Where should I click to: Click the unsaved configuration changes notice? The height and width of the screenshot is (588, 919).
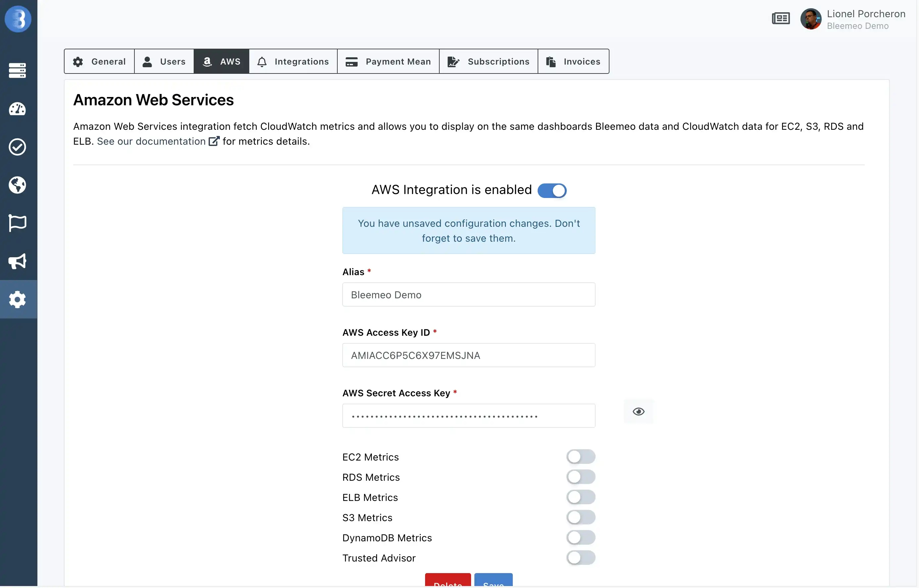click(469, 231)
